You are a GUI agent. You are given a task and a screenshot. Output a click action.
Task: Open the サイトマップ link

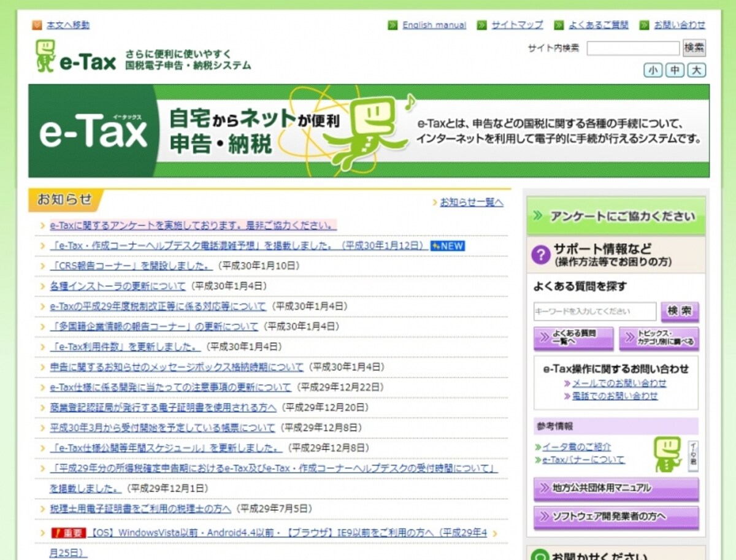518,25
